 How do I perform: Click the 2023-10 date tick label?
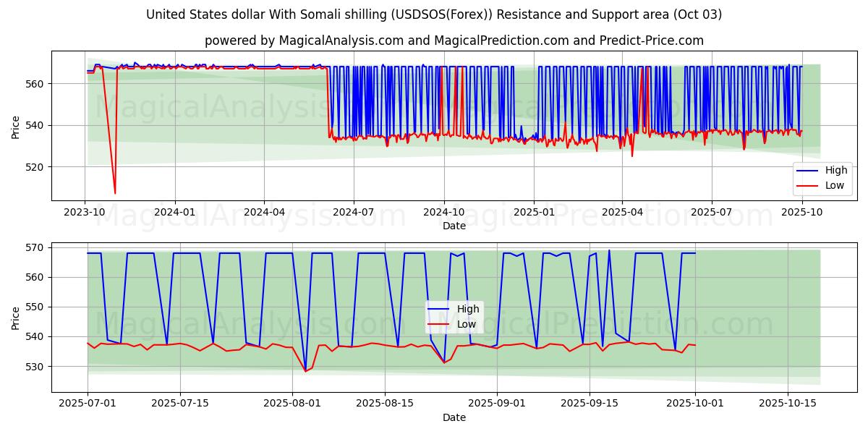(x=85, y=213)
